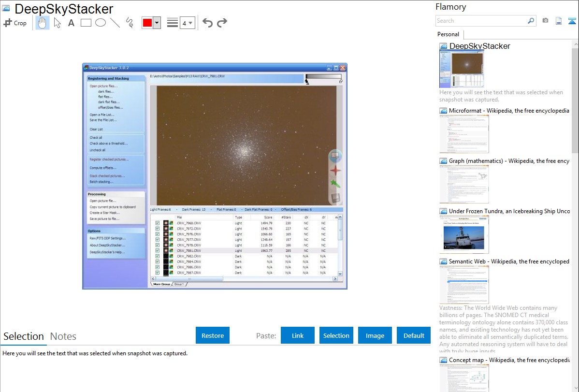
Task: Open the color picker dropdown arrow
Action: pos(157,23)
